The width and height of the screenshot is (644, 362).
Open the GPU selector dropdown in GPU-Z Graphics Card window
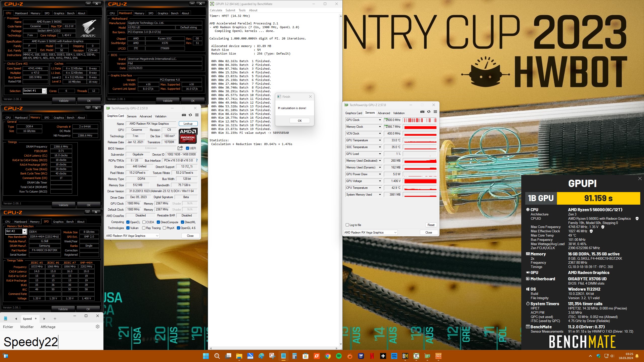point(132,236)
